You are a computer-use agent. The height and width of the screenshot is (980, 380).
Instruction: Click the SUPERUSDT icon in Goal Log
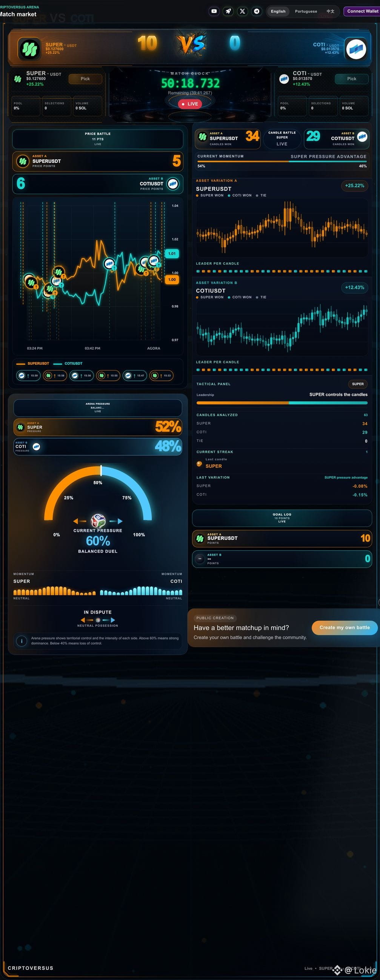point(200,538)
